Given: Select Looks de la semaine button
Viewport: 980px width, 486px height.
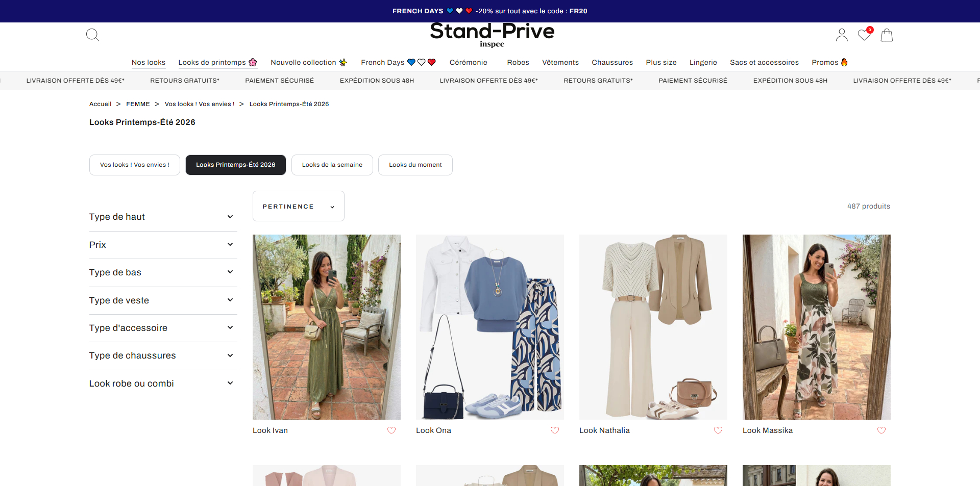Looking at the screenshot, I should tap(332, 165).
